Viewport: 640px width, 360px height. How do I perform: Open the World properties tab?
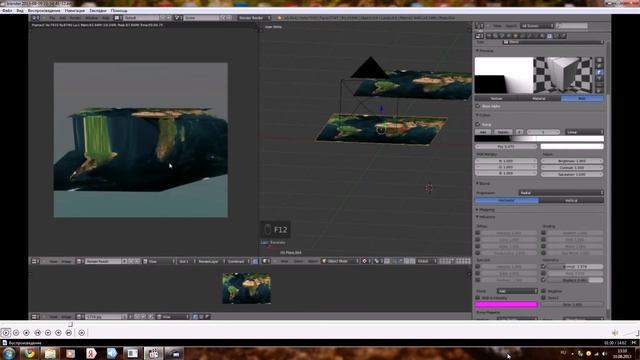[x=509, y=36]
